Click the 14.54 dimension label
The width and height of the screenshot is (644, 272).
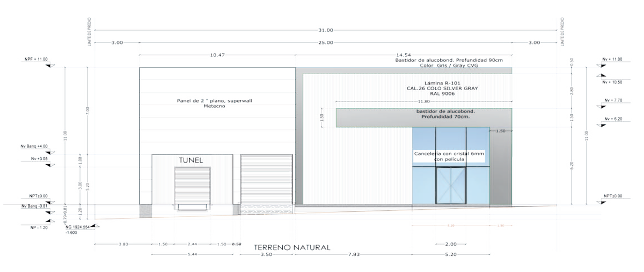pyautogui.click(x=403, y=55)
